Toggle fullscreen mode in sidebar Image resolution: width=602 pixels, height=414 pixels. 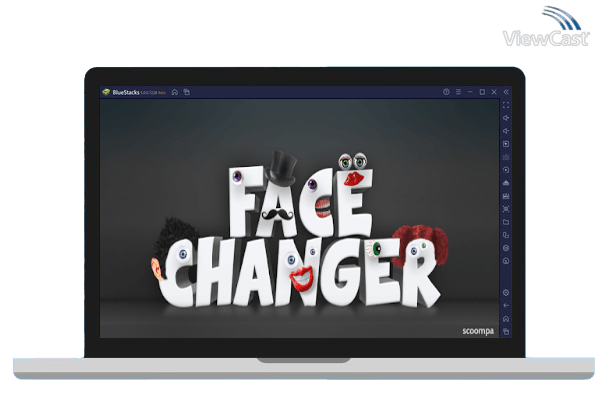coord(506,105)
